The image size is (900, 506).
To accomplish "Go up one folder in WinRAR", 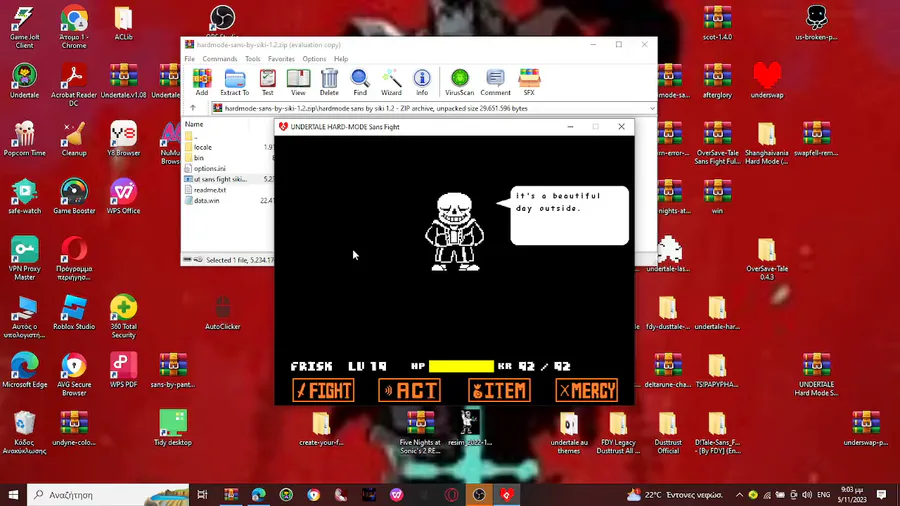I will [193, 108].
